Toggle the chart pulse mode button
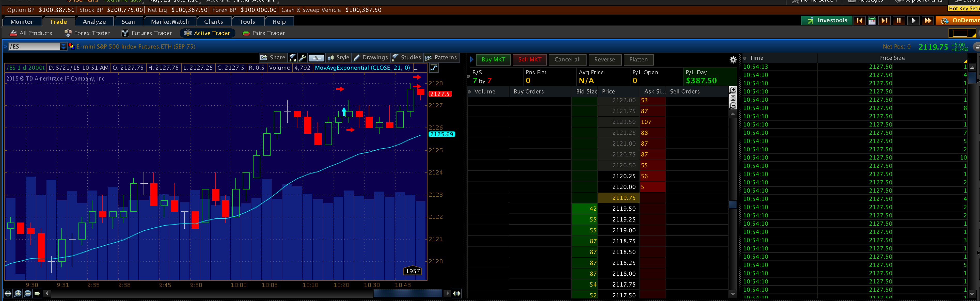 coord(316,58)
